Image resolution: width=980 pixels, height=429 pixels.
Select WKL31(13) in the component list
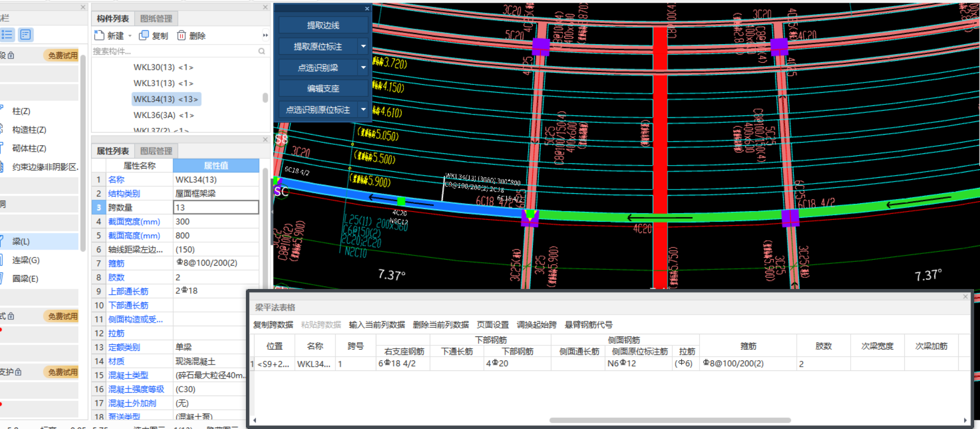(163, 83)
